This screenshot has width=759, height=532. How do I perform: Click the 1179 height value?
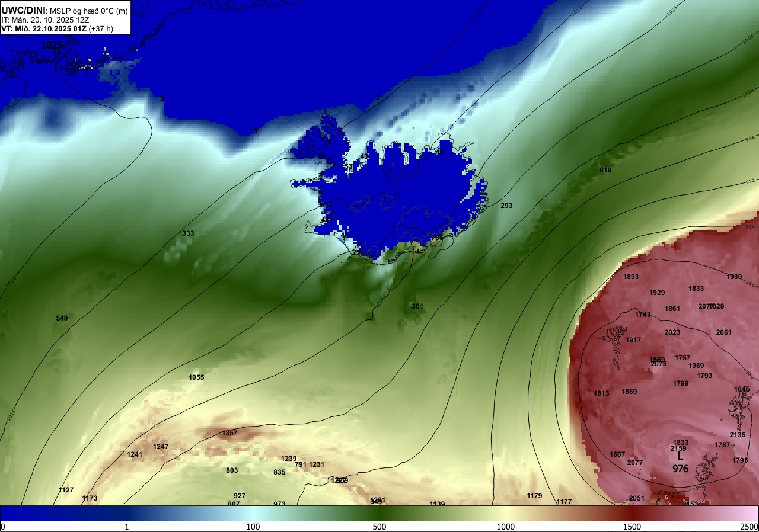534,496
